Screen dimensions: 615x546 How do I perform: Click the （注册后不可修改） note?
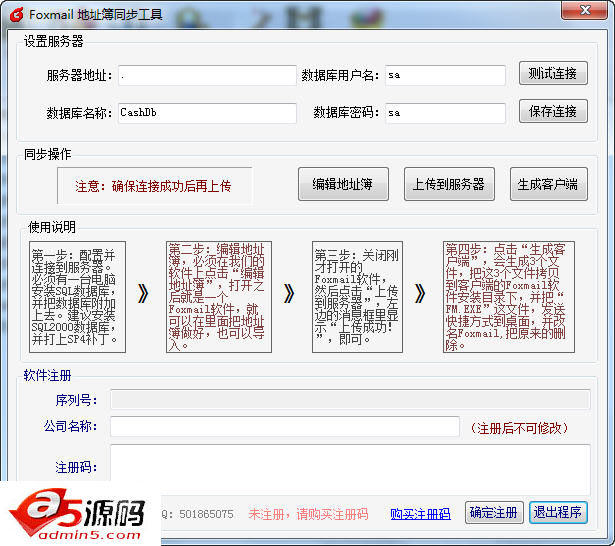coord(519,428)
